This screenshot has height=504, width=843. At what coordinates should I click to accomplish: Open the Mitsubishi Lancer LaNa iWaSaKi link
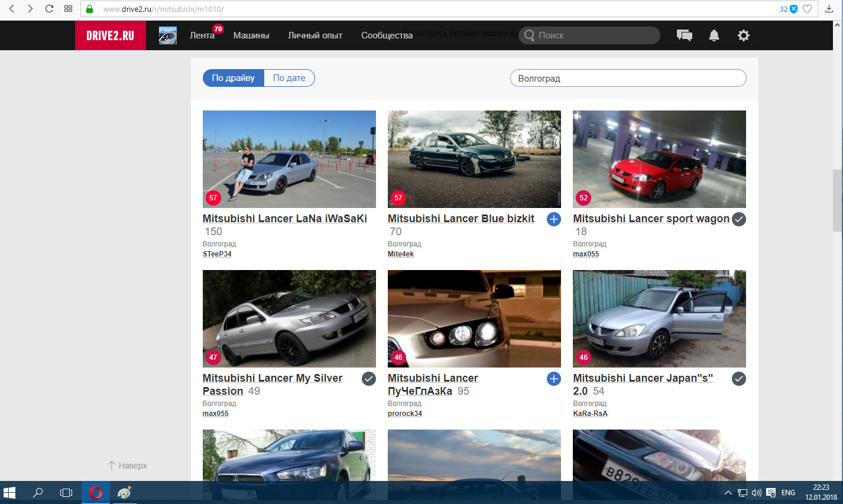tap(285, 219)
